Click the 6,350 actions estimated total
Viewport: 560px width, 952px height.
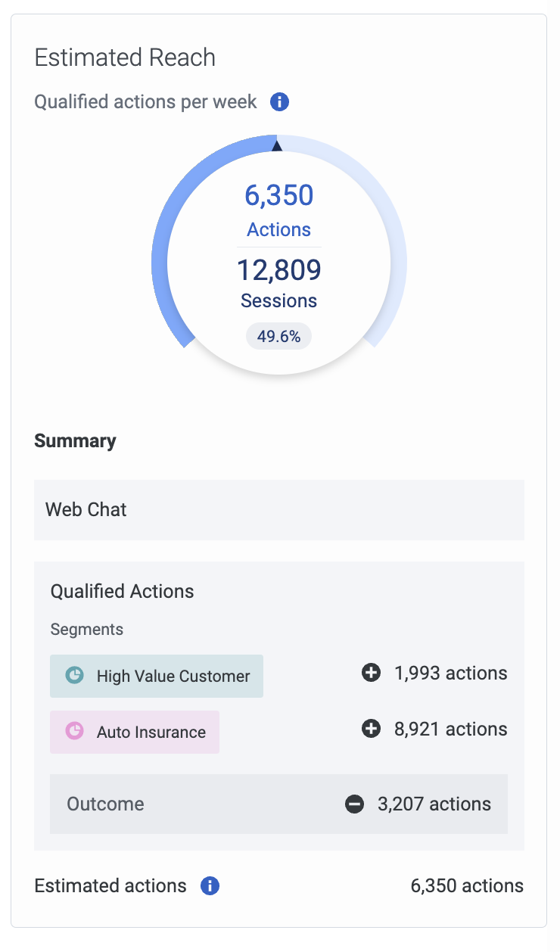(x=467, y=885)
